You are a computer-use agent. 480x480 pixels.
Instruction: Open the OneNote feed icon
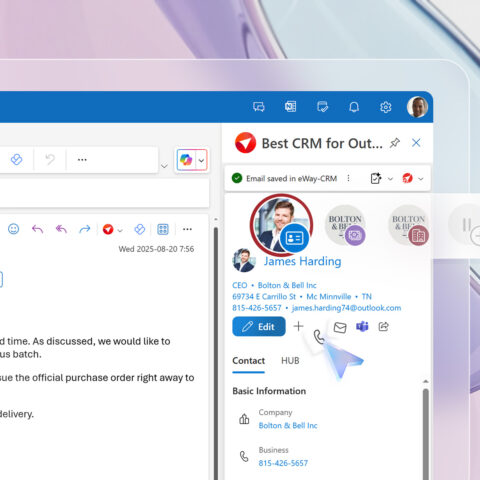coord(290,107)
